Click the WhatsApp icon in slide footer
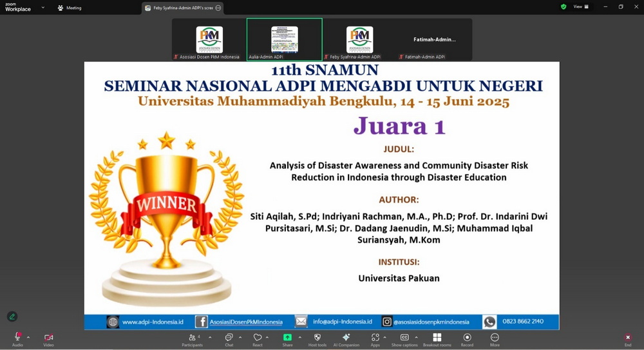Screen dimensions: 644x350 489,322
